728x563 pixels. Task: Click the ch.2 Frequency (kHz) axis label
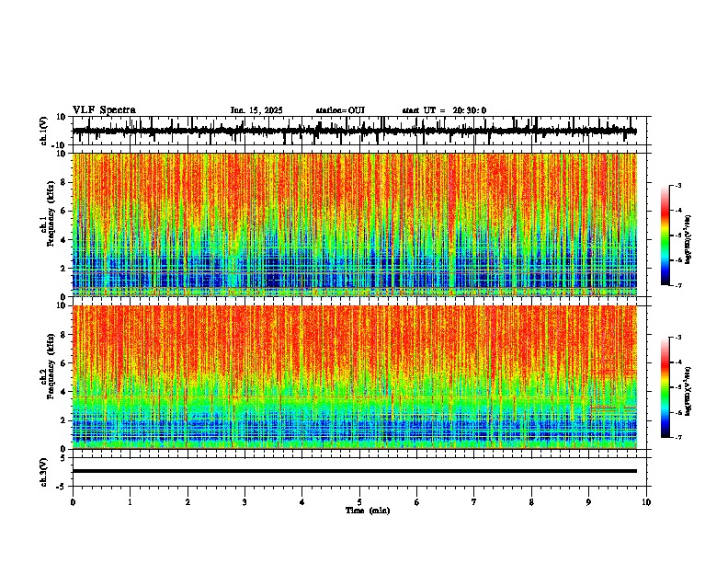pos(48,366)
